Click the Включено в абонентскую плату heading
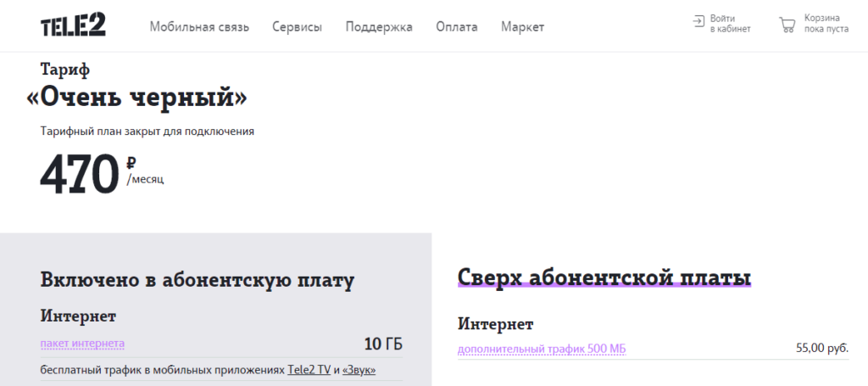Viewport: 868px width, 386px height. tap(197, 281)
